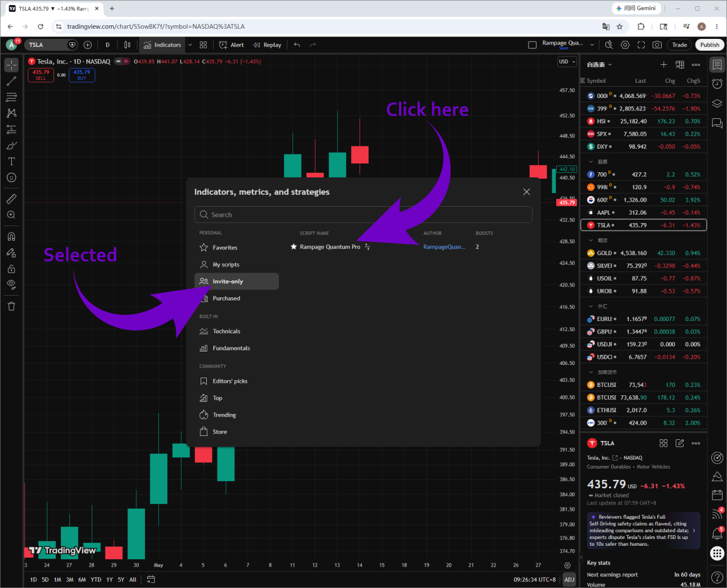Add a symbol to the watchlist

(664, 65)
